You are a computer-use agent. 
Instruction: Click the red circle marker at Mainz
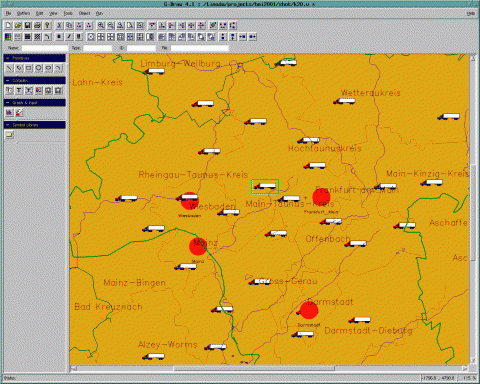coord(198,246)
